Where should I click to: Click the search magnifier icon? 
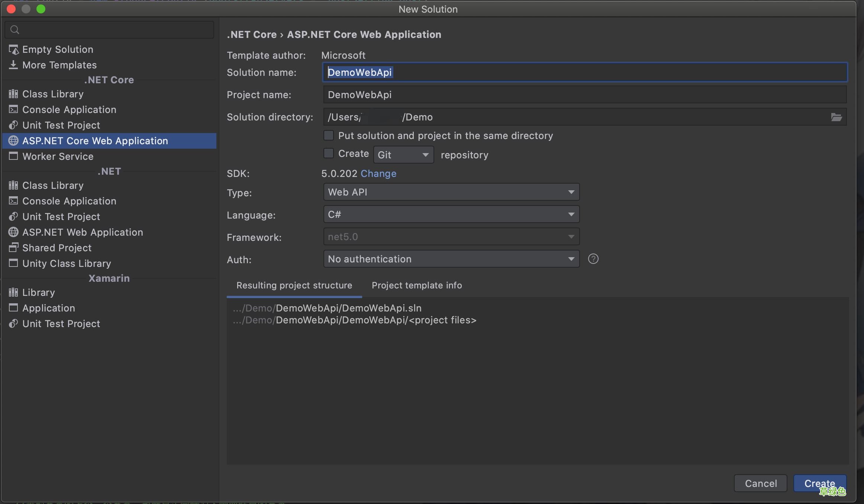(x=14, y=30)
